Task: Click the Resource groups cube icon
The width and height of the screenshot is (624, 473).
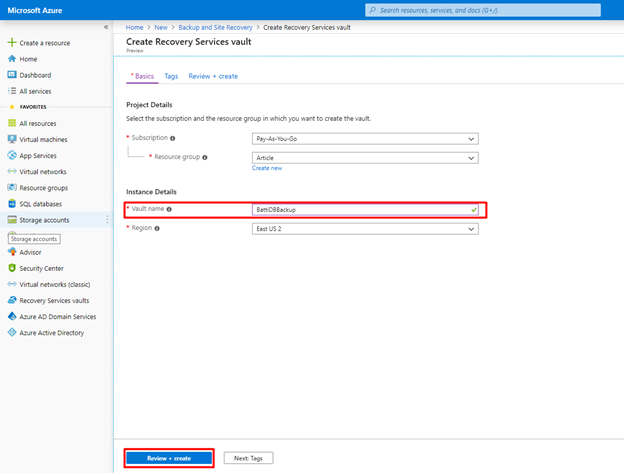Action: pos(12,187)
